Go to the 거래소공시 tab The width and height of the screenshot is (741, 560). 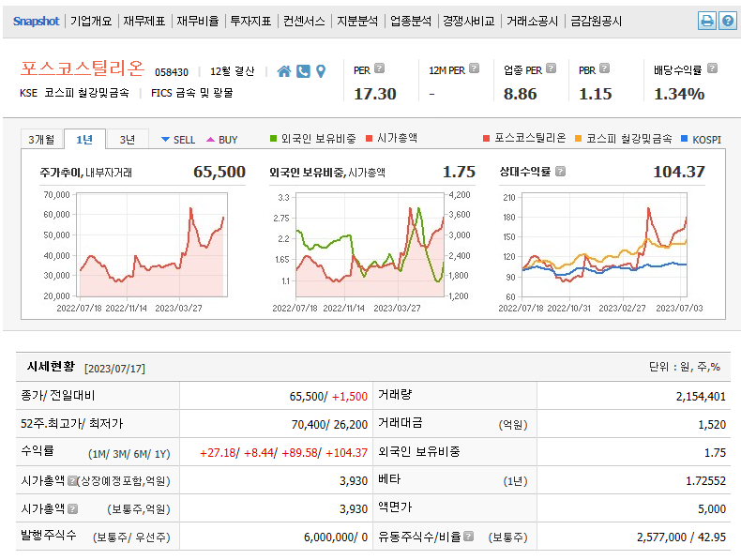[x=533, y=22]
